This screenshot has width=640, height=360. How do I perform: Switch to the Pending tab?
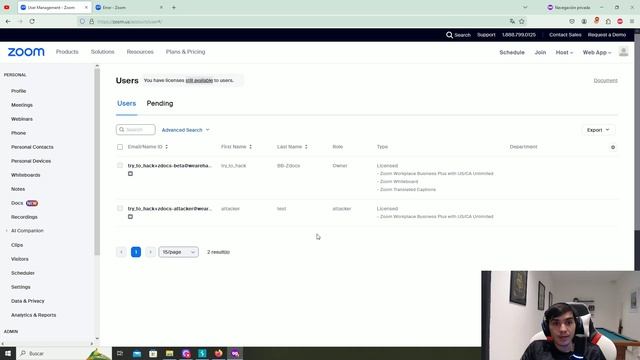click(x=160, y=104)
